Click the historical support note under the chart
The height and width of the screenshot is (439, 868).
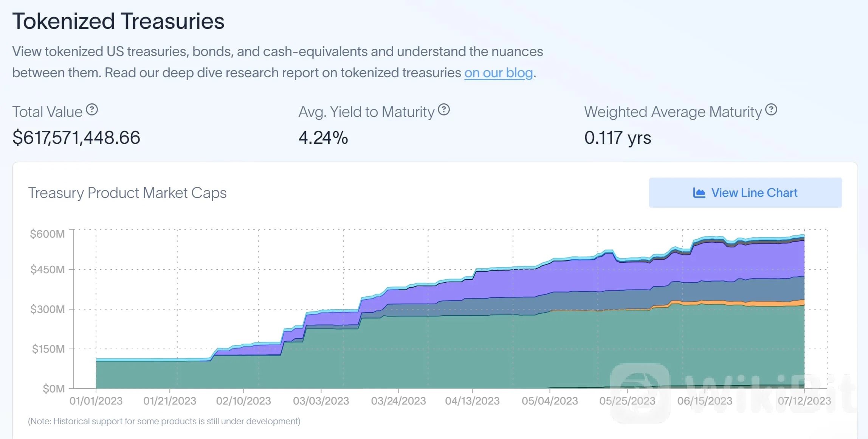(164, 421)
